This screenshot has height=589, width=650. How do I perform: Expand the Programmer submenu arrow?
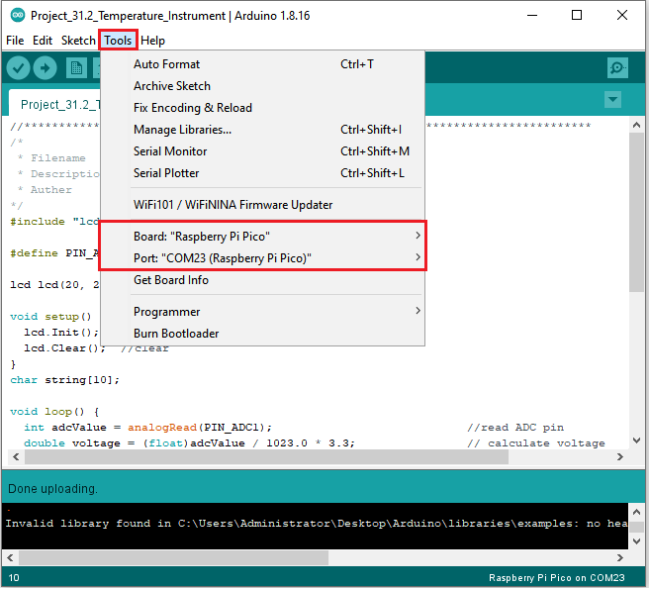tap(418, 311)
